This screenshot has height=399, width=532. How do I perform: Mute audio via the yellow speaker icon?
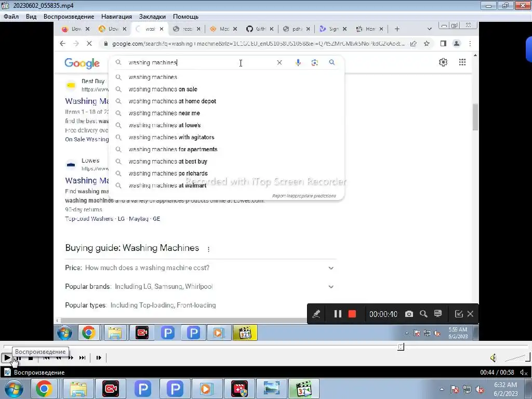(494, 357)
